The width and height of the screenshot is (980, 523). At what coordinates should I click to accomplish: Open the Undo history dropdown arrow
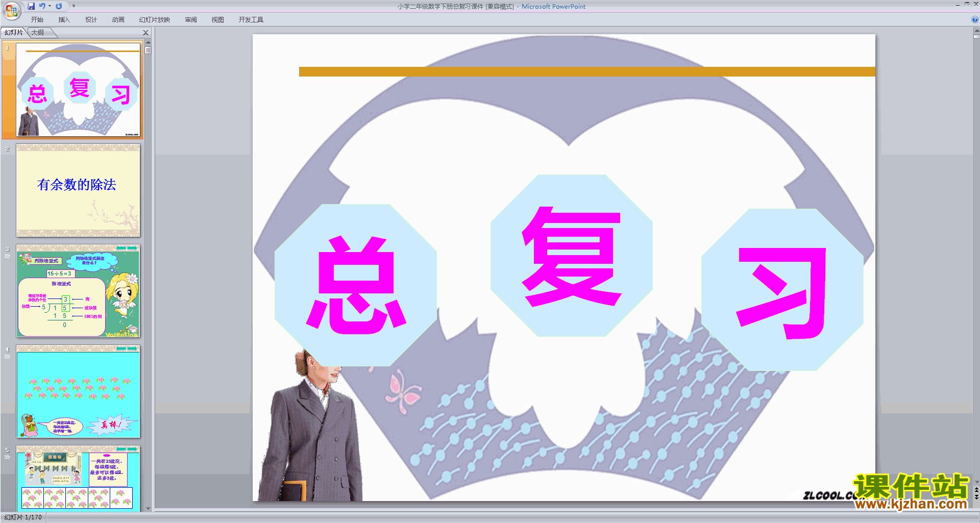(50, 6)
